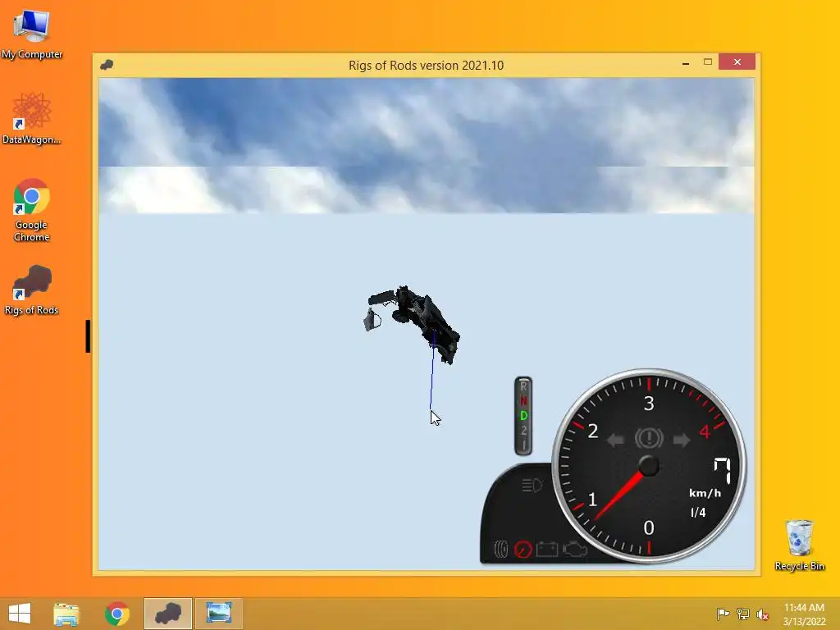Click the tachometer needle hub

pos(649,466)
